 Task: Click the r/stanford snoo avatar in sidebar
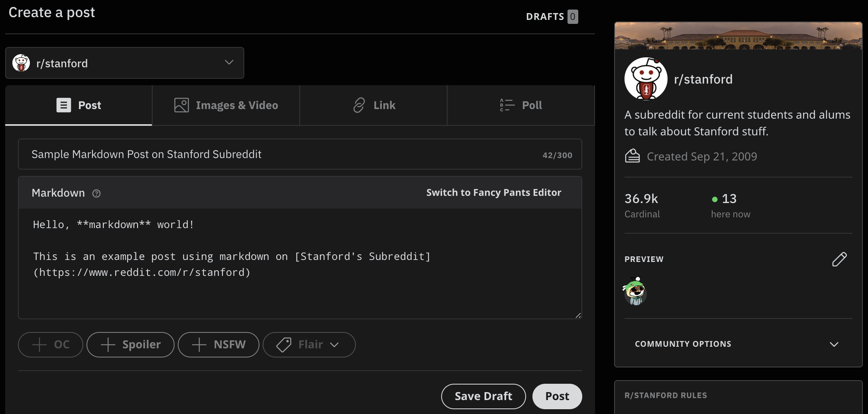point(645,79)
